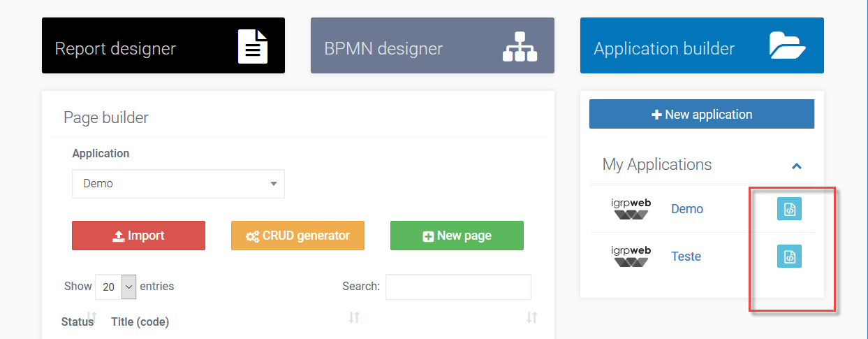Click the code file icon for Demo
The image size is (868, 339).
pos(789,209)
